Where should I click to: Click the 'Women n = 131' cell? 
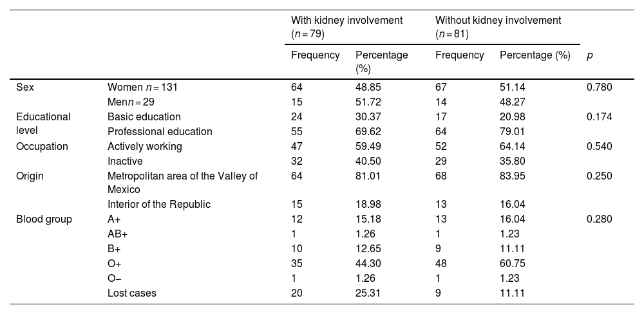click(x=142, y=88)
